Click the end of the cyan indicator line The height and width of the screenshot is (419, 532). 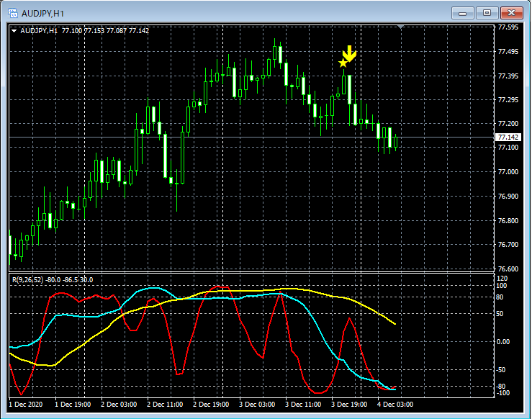(x=395, y=389)
